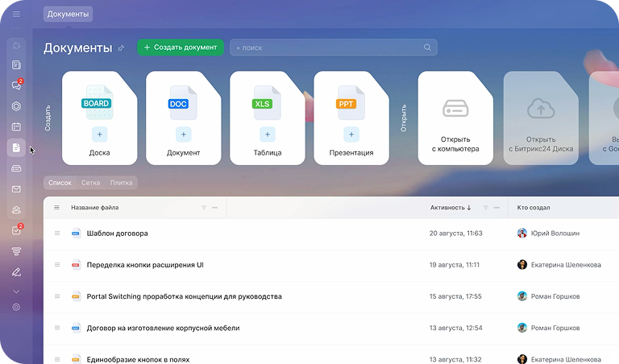Create a new DOC Документ
Screen dimensions: 619x364
click(183, 134)
